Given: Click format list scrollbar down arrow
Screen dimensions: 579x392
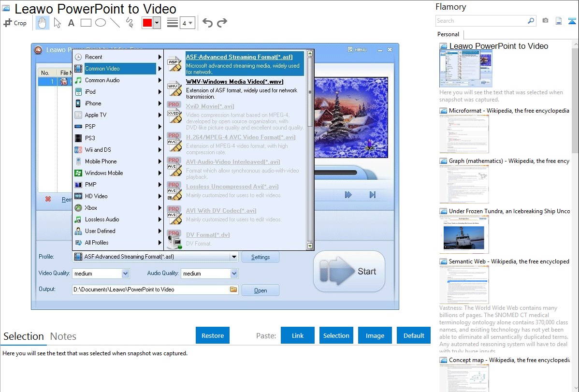Looking at the screenshot, I should click(310, 246).
